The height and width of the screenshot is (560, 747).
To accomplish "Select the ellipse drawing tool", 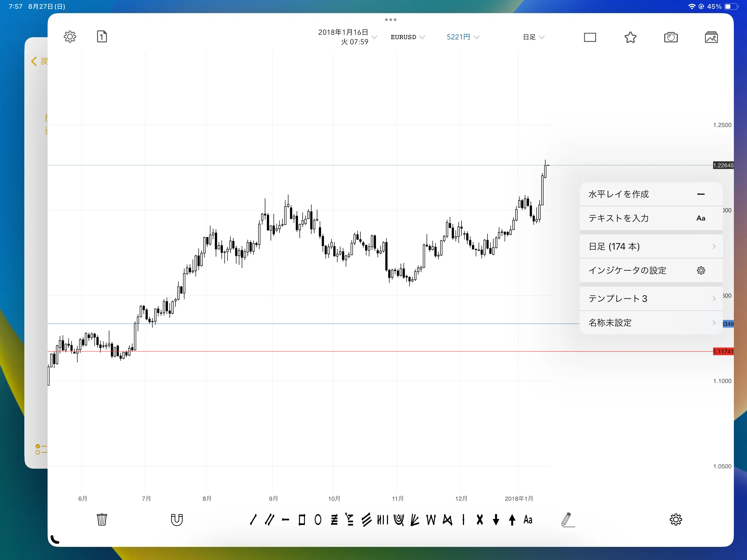I will tap(318, 520).
